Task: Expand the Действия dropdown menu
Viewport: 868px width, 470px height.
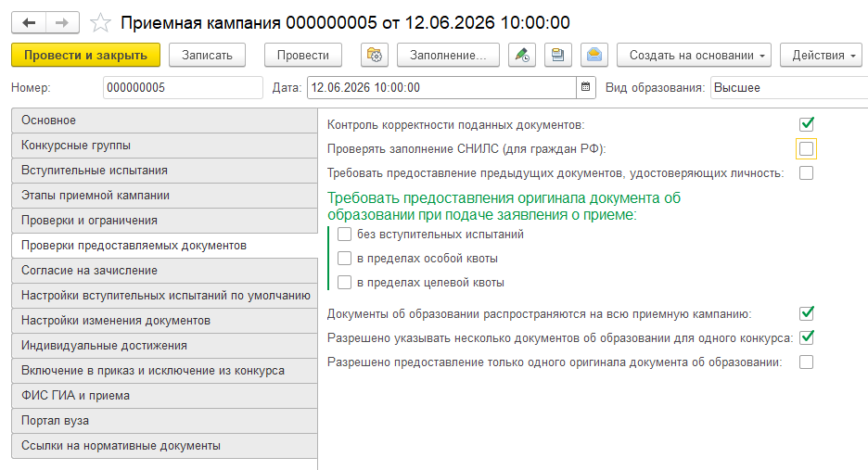Action: click(x=822, y=56)
